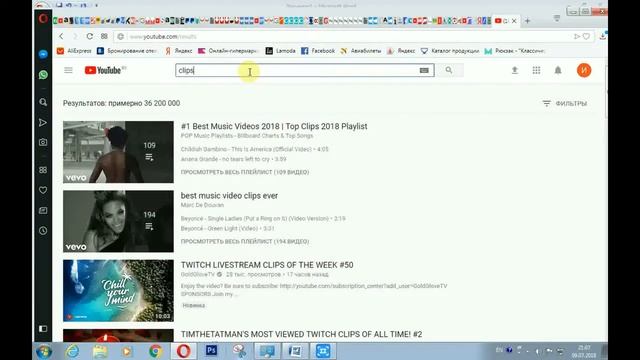This screenshot has height=360, width=640.
Task: View full playlist link (109 видео)
Action: 245,172
